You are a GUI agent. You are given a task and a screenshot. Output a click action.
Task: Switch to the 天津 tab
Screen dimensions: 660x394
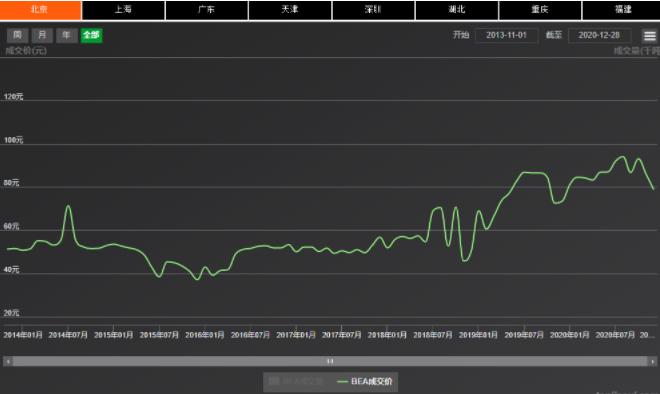click(290, 10)
